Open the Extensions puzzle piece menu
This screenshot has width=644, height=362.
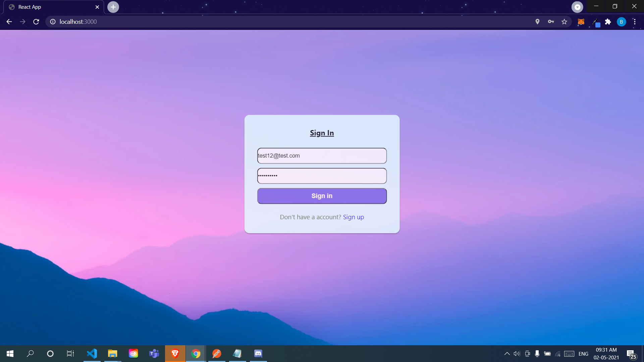[608, 22]
